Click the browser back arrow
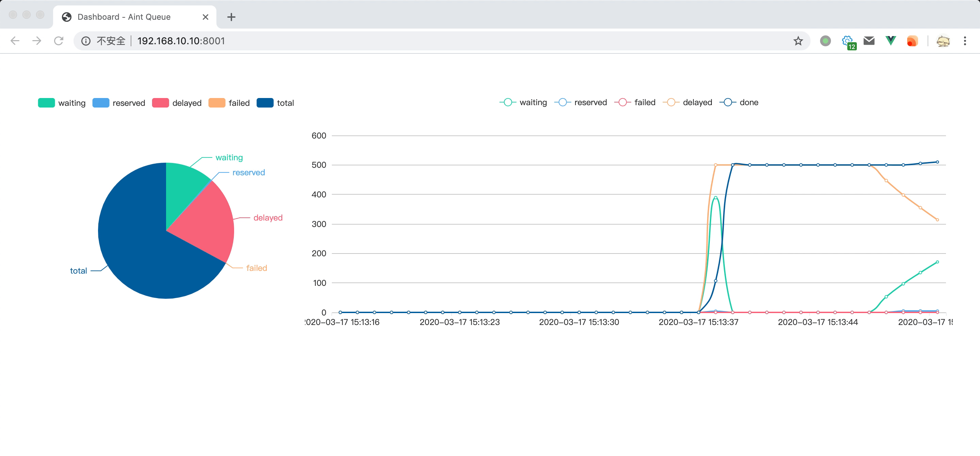Viewport: 980px width, 456px height. (x=15, y=41)
